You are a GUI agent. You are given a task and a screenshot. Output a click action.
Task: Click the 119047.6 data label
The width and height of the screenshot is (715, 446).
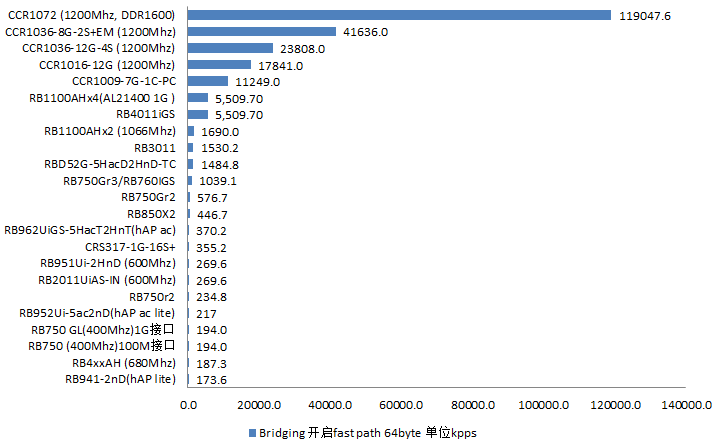point(644,16)
